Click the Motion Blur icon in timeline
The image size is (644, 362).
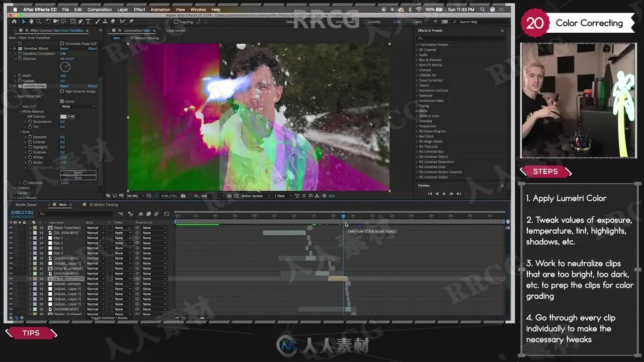156,214
